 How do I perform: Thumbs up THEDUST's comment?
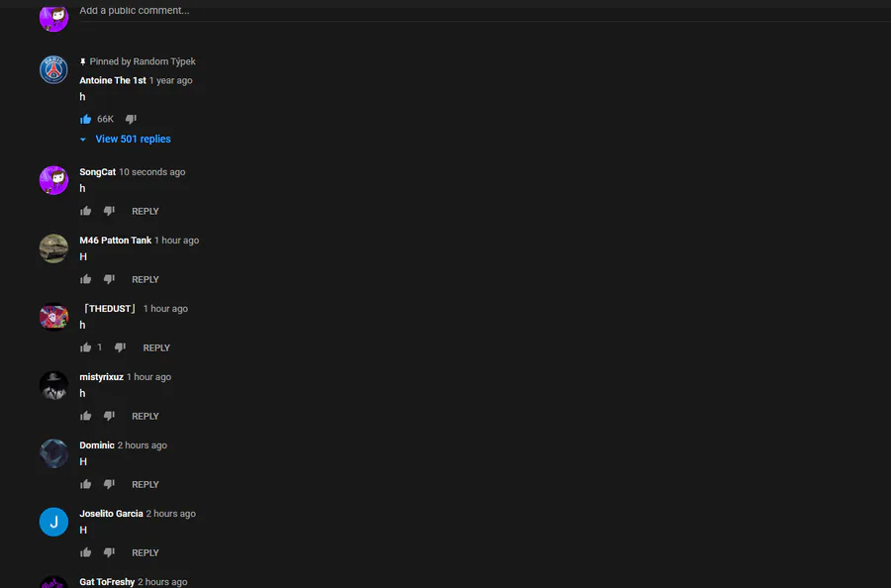pyautogui.click(x=86, y=347)
